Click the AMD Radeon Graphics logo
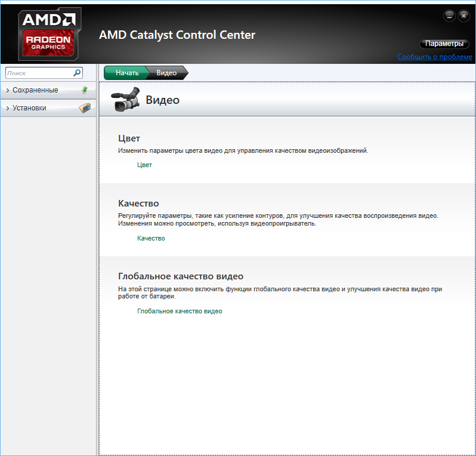Screen dimensions: 476x456 coord(49,34)
